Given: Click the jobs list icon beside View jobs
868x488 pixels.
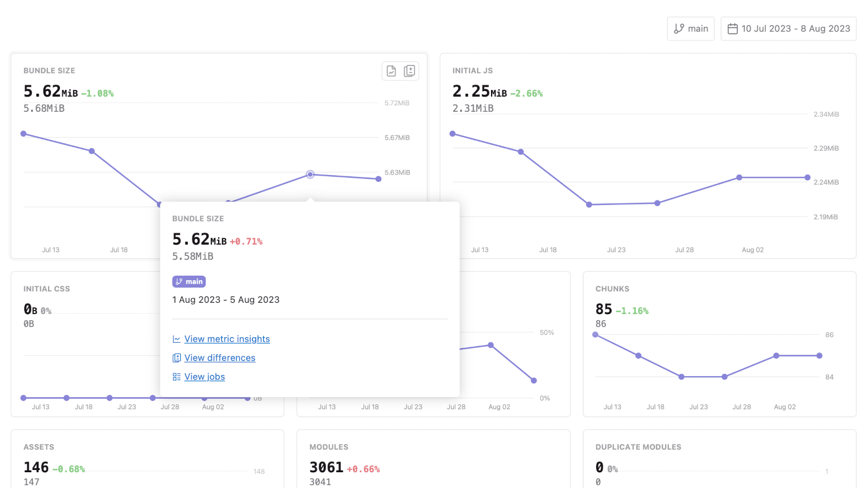Looking at the screenshot, I should tap(176, 377).
